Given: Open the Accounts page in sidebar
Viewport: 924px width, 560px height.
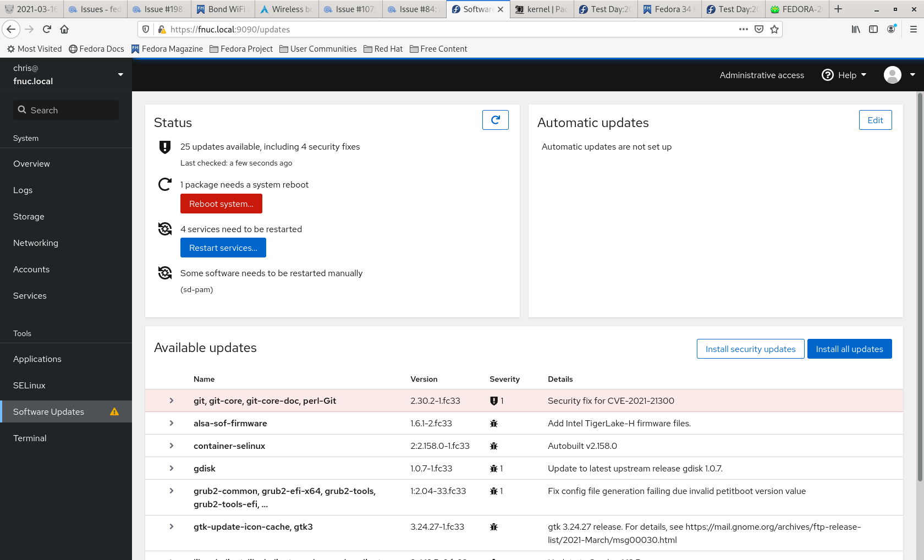Looking at the screenshot, I should [x=66, y=269].
